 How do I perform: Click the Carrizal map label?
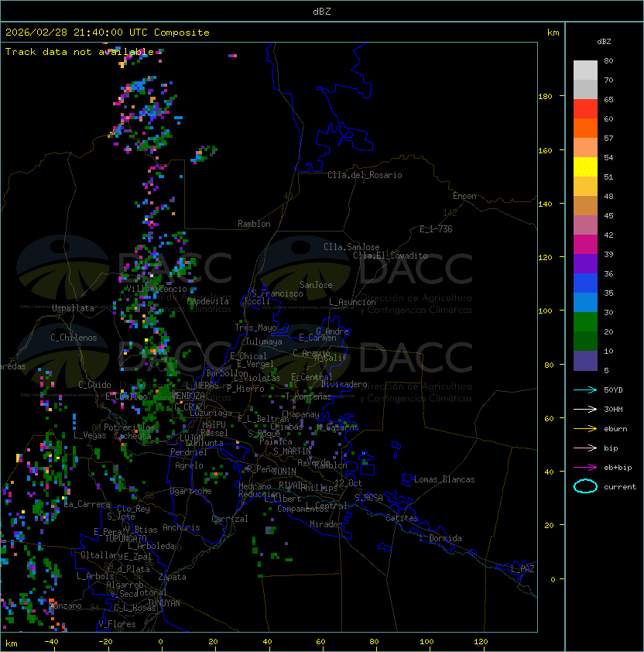point(229,519)
